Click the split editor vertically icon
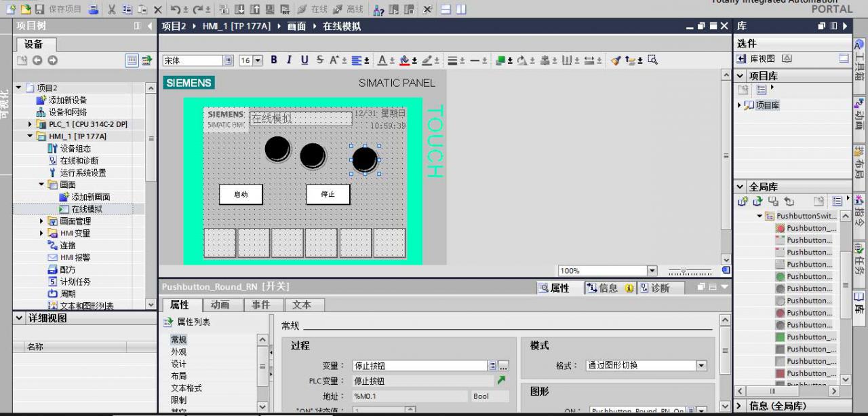 460,10
